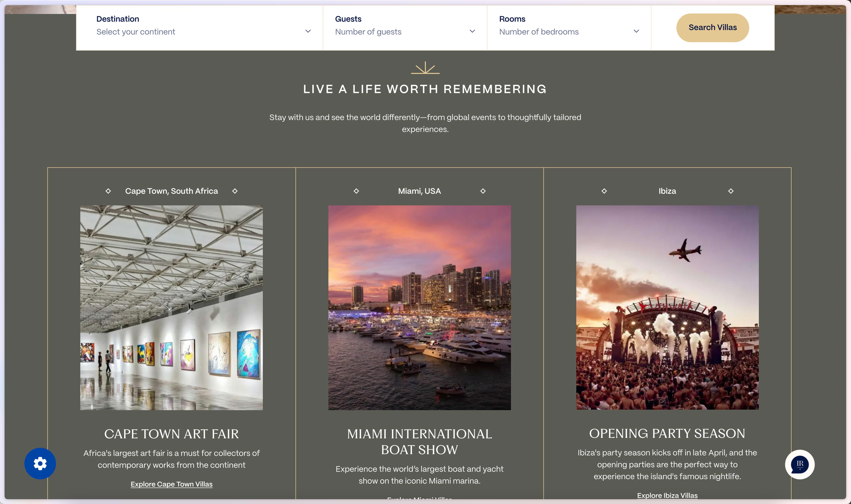Click diamond icon left of Miami, USA

tap(356, 191)
